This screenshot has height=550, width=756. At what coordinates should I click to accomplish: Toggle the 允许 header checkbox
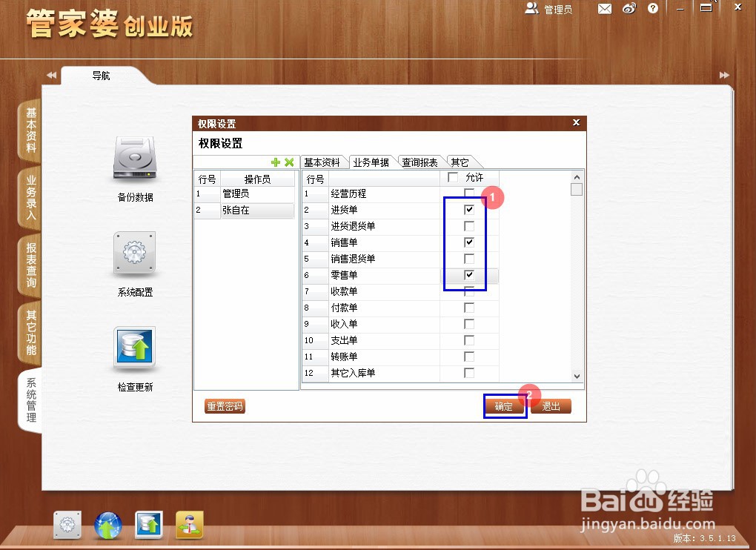tap(453, 177)
